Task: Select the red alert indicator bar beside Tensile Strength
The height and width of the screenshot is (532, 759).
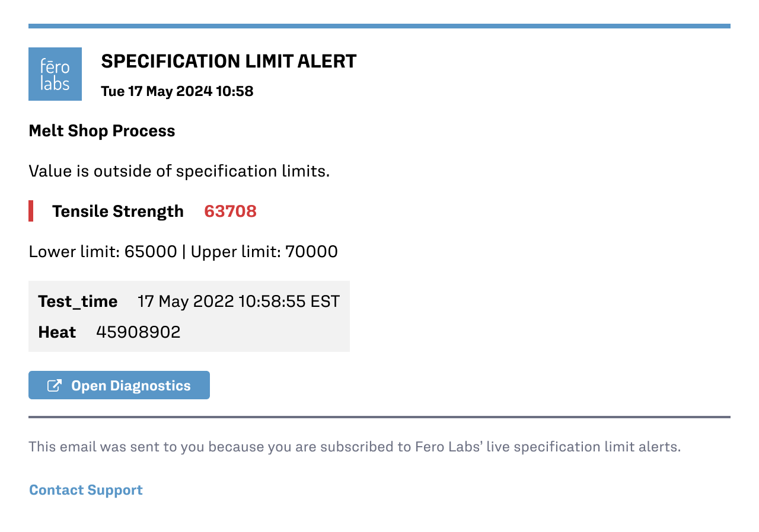Action: (x=31, y=211)
